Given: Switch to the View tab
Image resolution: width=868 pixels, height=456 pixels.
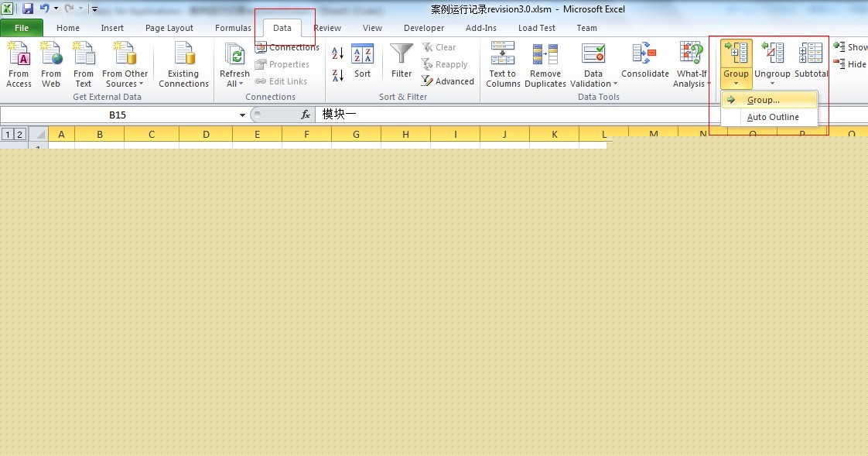Looking at the screenshot, I should coord(373,28).
